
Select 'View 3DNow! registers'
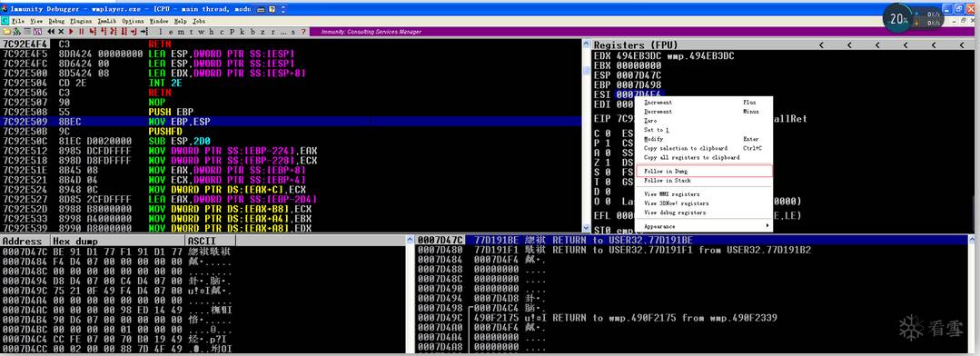click(x=704, y=203)
